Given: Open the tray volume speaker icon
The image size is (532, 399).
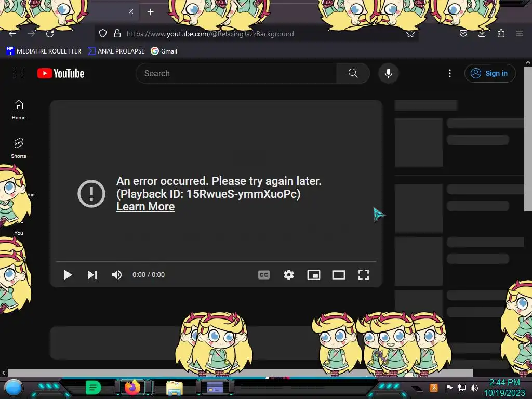Looking at the screenshot, I should (474, 388).
